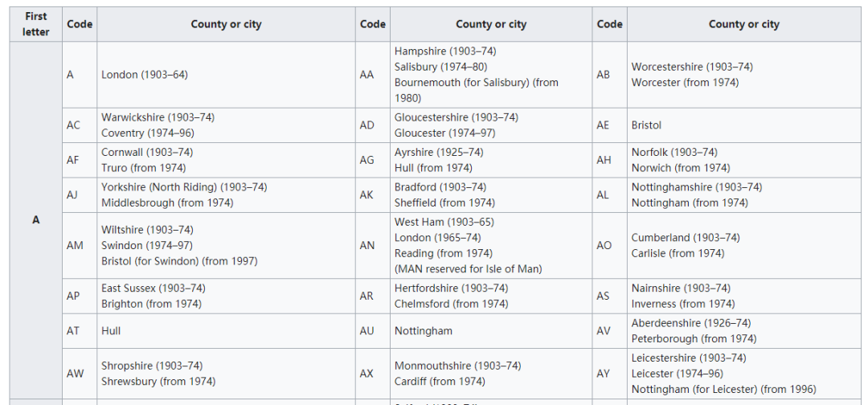868x405 pixels.
Task: Select 'Worcestershire (1903–74)' text
Action: (692, 67)
